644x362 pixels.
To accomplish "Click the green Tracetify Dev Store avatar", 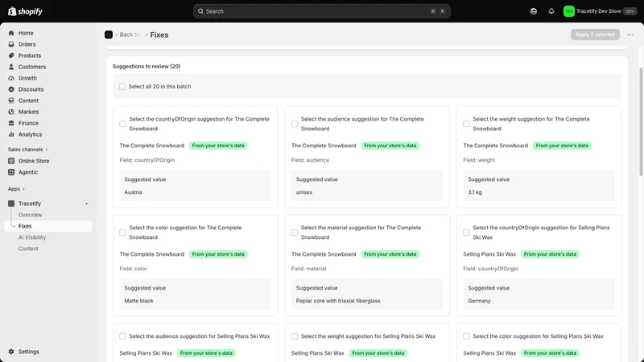I will (x=569, y=11).
